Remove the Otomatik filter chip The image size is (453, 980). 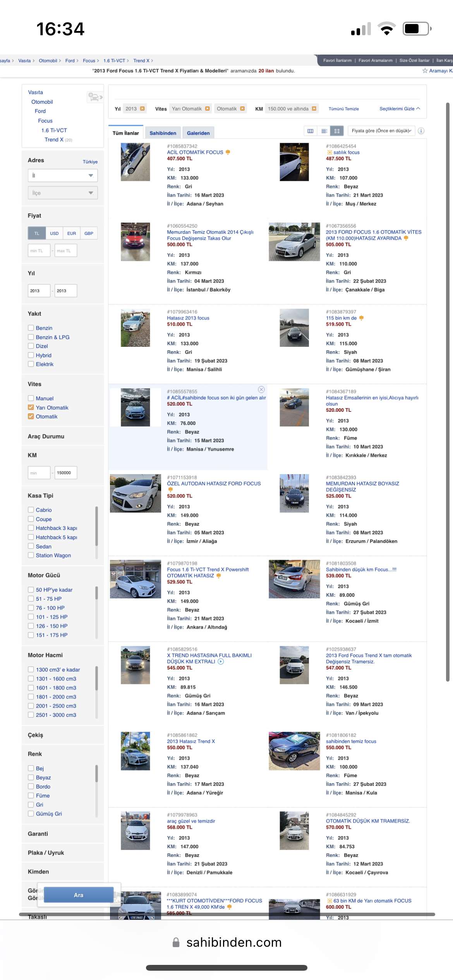(242, 109)
